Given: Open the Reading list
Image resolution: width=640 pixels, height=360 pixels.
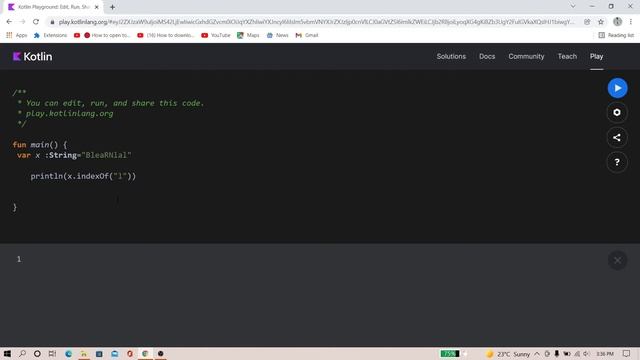Looking at the screenshot, I should [x=616, y=36].
